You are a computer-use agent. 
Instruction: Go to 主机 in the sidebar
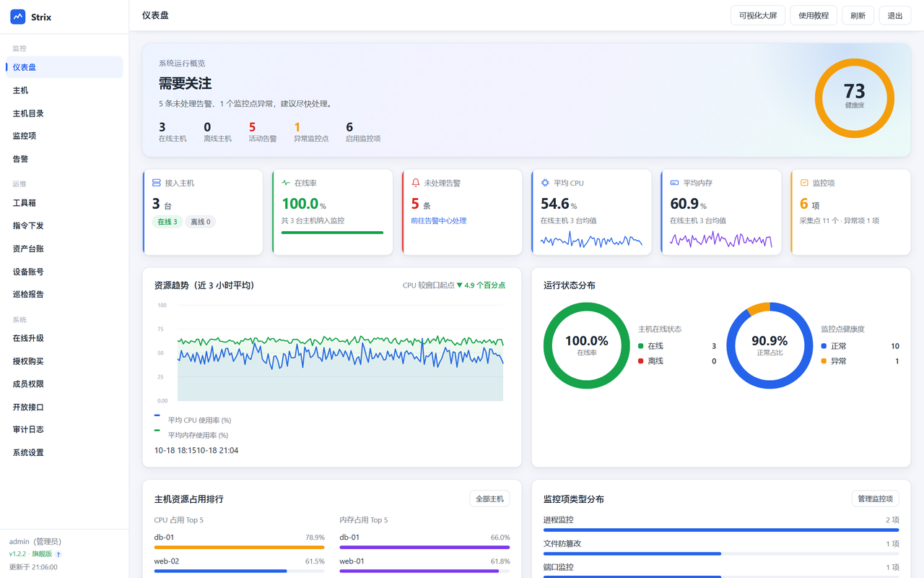point(64,90)
